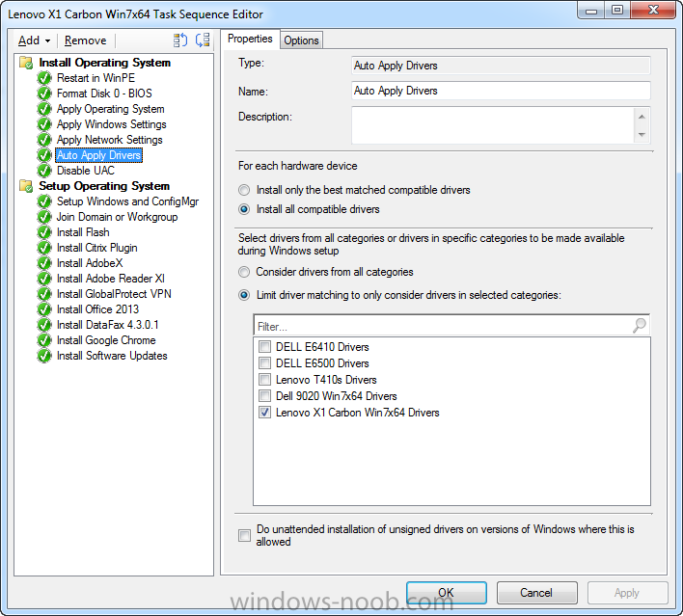Click the Description box scroll up arrow
Screen dimensions: 683x616
[642, 117]
